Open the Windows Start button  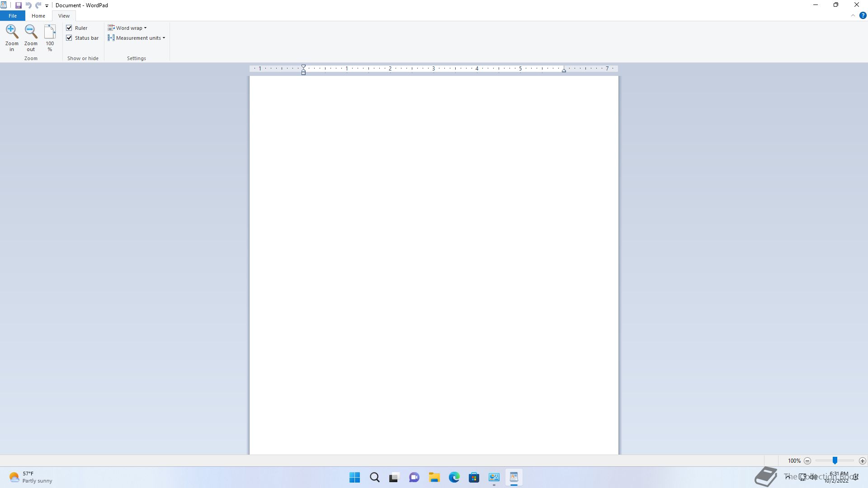(355, 477)
